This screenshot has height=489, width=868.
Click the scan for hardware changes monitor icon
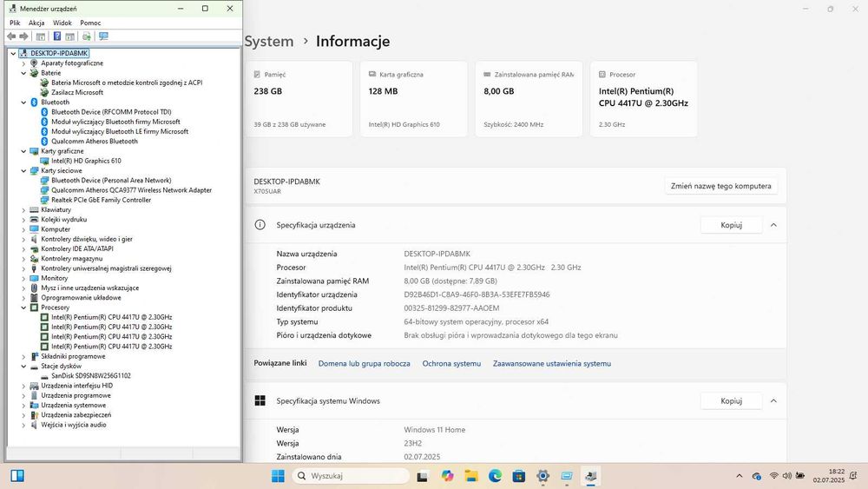pos(103,36)
